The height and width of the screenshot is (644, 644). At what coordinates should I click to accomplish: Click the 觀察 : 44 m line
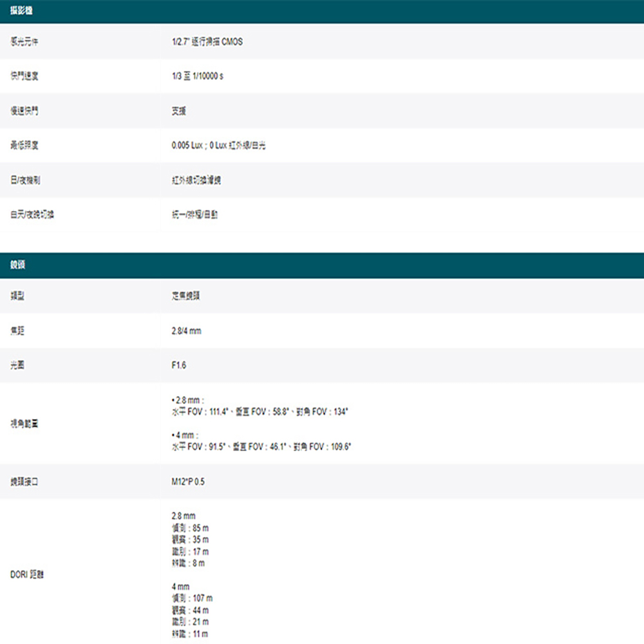(x=190, y=610)
